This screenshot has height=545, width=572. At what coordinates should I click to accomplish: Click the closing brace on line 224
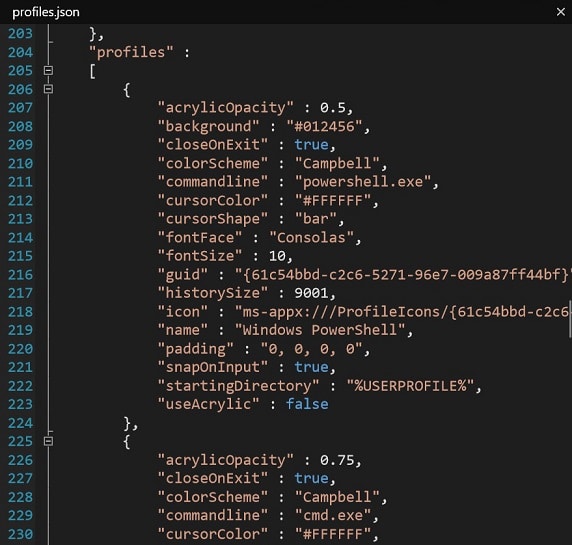point(127,423)
